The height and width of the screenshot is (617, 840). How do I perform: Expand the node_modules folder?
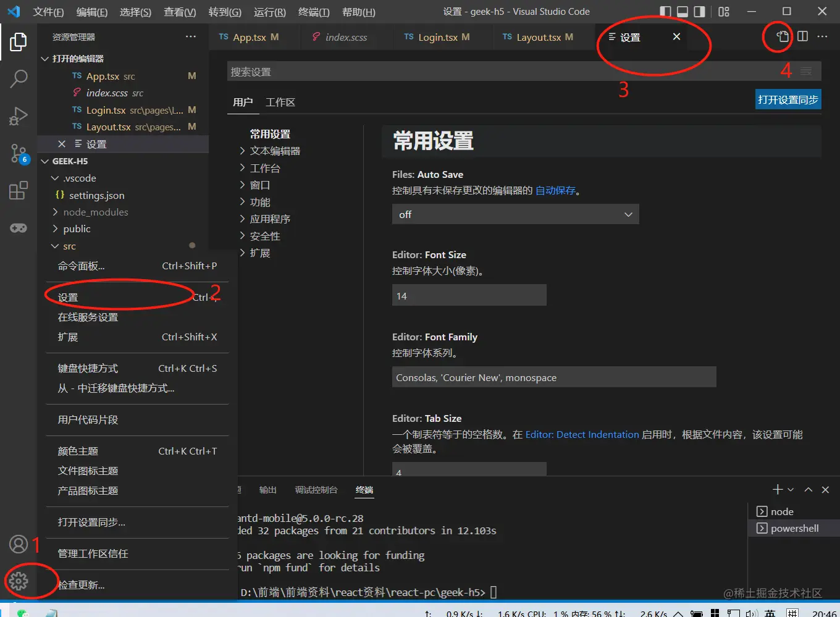(123, 212)
